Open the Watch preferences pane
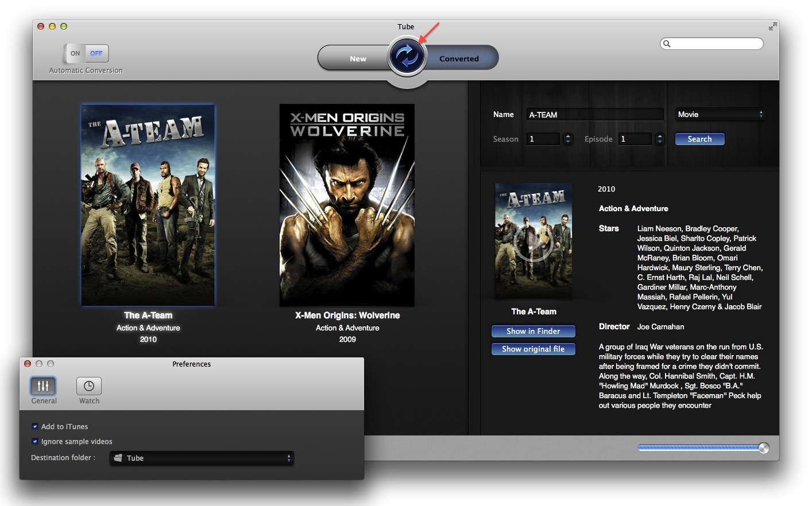This screenshot has height=506, width=812. 89,391
